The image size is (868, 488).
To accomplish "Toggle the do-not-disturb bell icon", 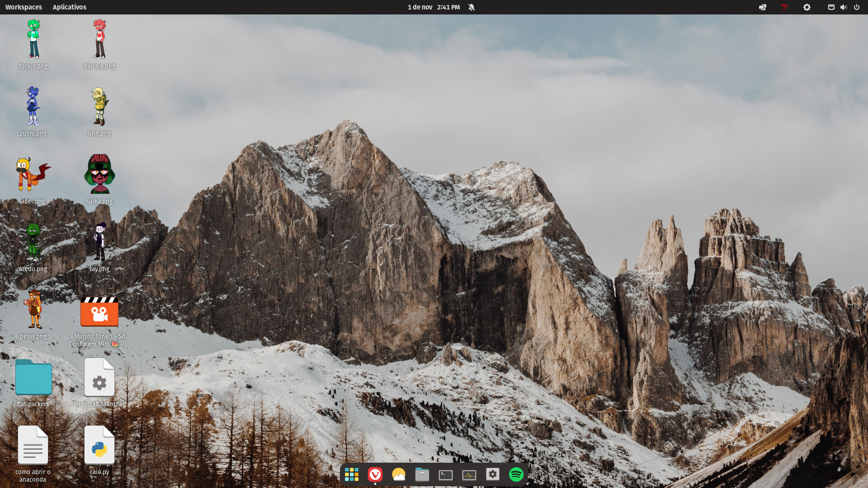I will click(472, 7).
